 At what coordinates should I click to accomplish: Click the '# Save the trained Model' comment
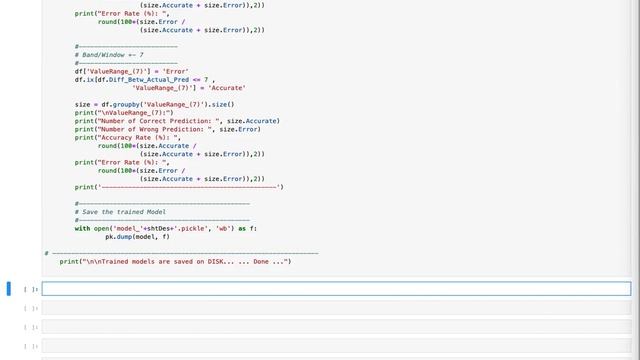click(x=120, y=212)
